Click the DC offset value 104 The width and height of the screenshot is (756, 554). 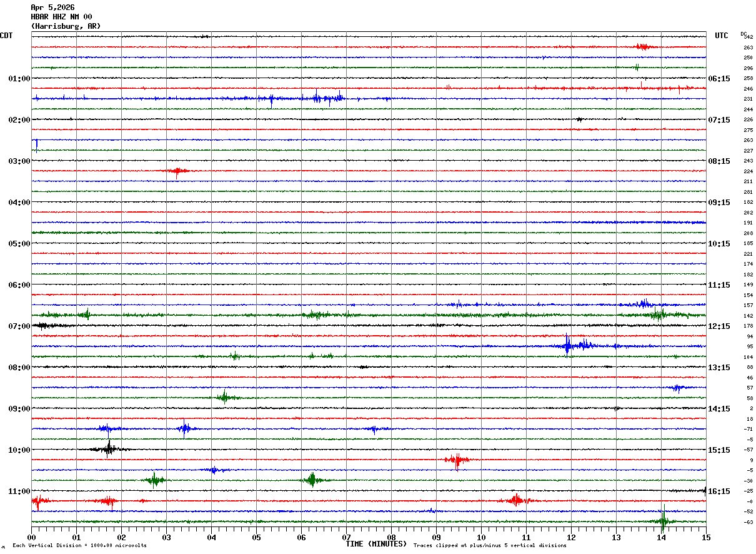[749, 357]
